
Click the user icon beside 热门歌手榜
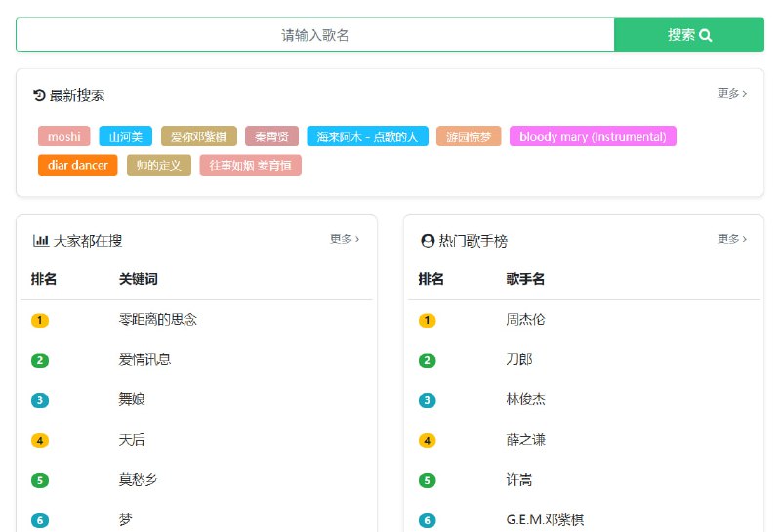(427, 240)
